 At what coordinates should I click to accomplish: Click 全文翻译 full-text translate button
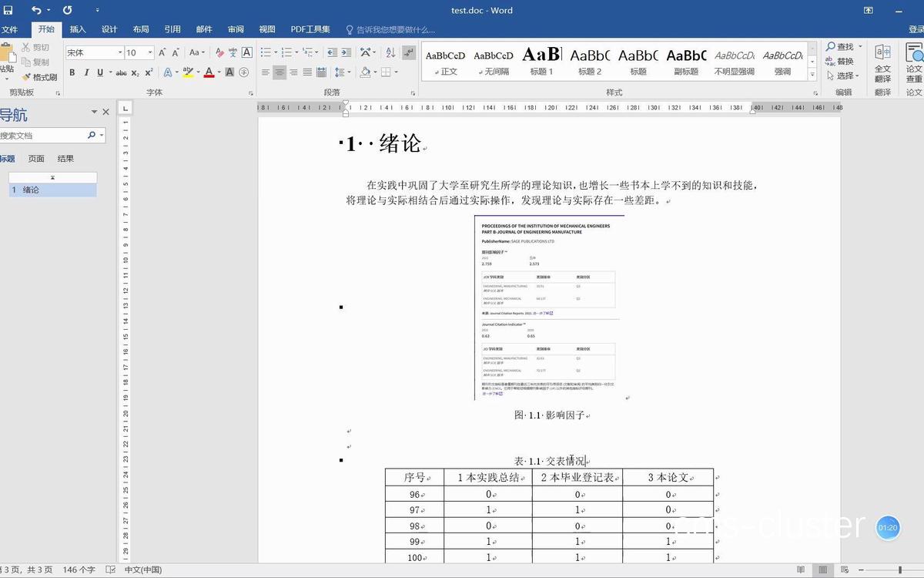tap(882, 62)
